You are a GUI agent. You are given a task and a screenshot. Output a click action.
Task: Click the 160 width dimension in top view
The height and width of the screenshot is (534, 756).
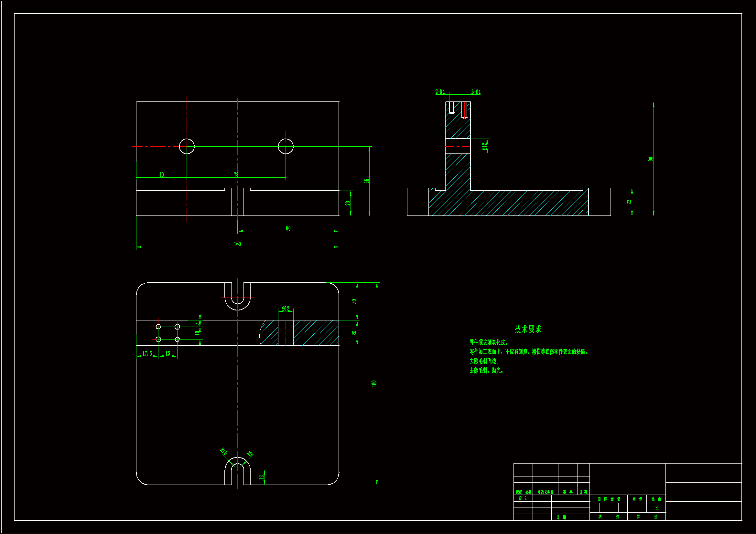click(237, 244)
